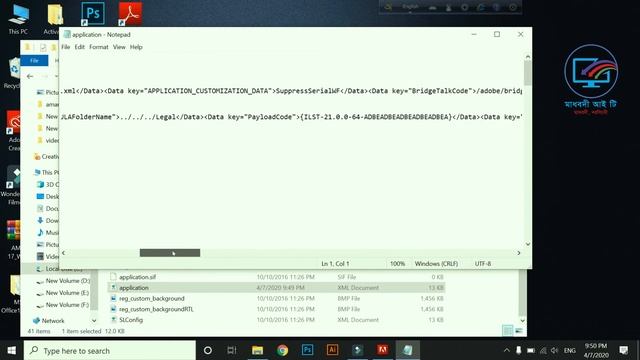Select the application XML file row
Image resolution: width=640 pixels, height=360 pixels.
coord(276,288)
